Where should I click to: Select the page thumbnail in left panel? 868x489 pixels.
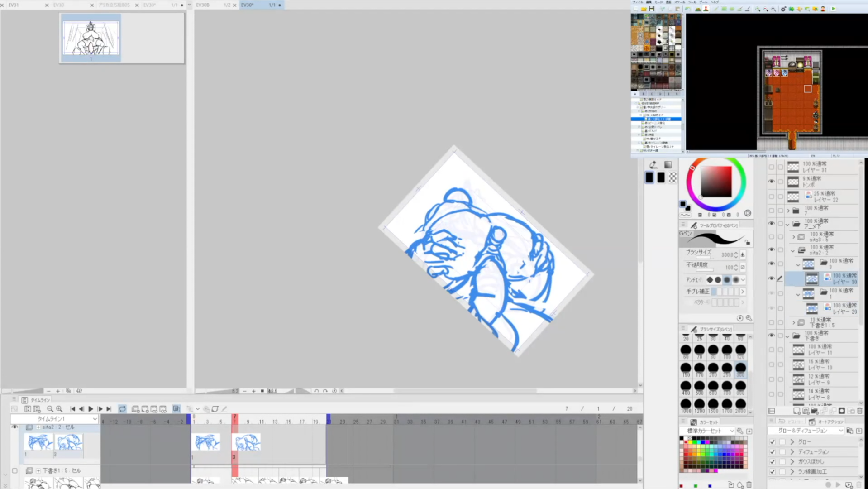point(91,38)
